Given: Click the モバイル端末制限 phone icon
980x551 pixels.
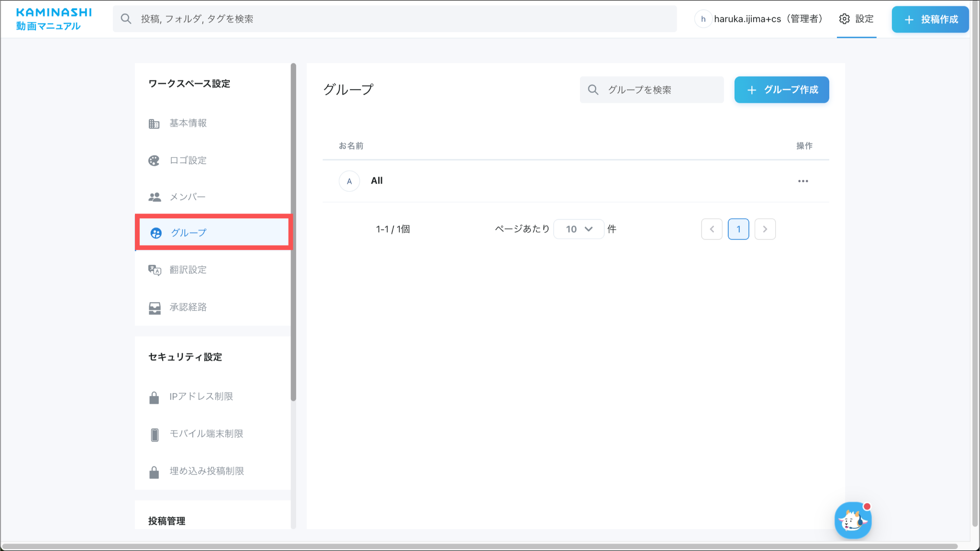Looking at the screenshot, I should (155, 435).
